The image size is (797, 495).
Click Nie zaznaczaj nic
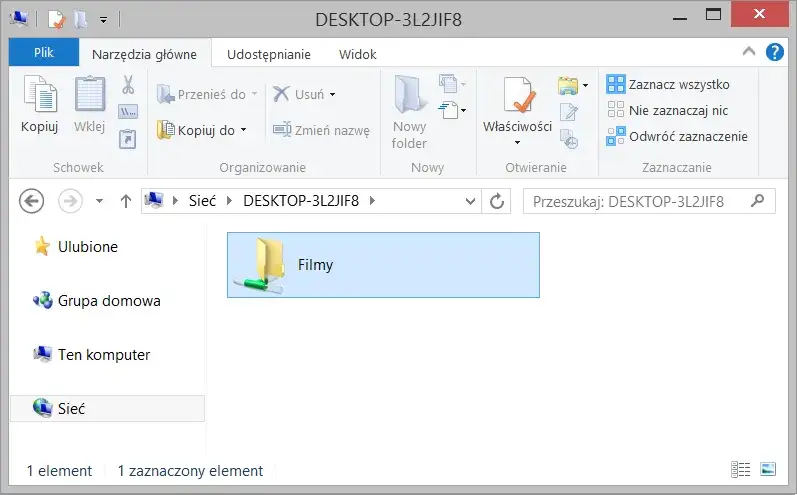pyautogui.click(x=667, y=110)
